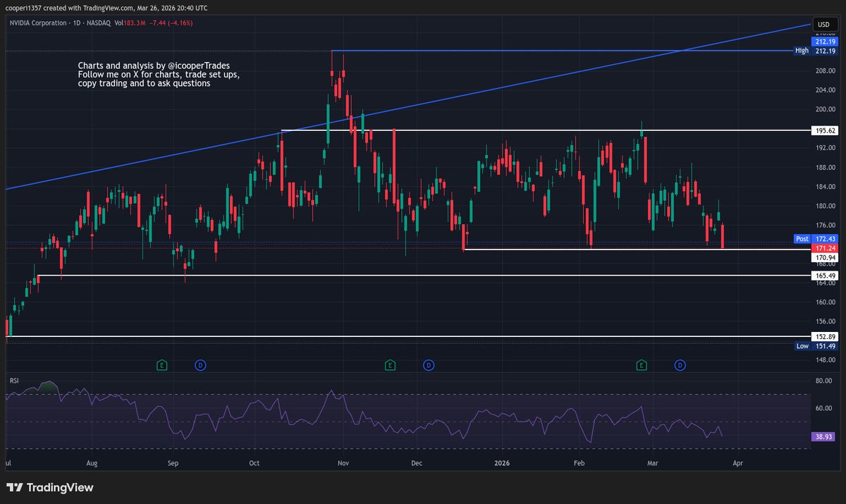846x504 pixels.
Task: Click the Nov label on time axis
Action: tap(343, 464)
